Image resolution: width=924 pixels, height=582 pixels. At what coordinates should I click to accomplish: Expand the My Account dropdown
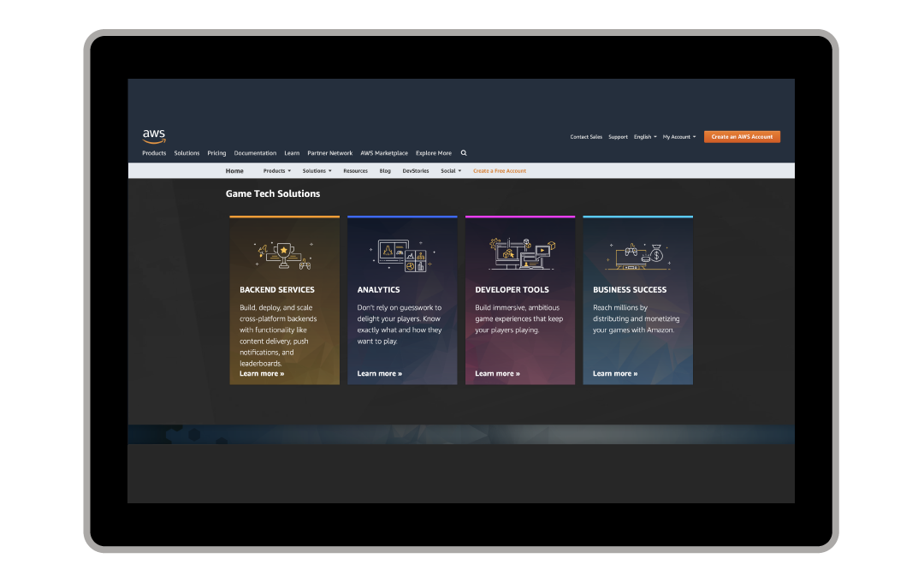679,137
